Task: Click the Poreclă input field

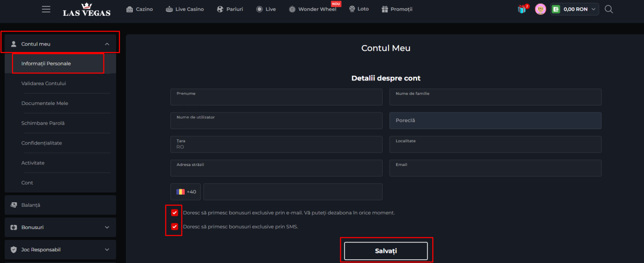Action: 495,121
